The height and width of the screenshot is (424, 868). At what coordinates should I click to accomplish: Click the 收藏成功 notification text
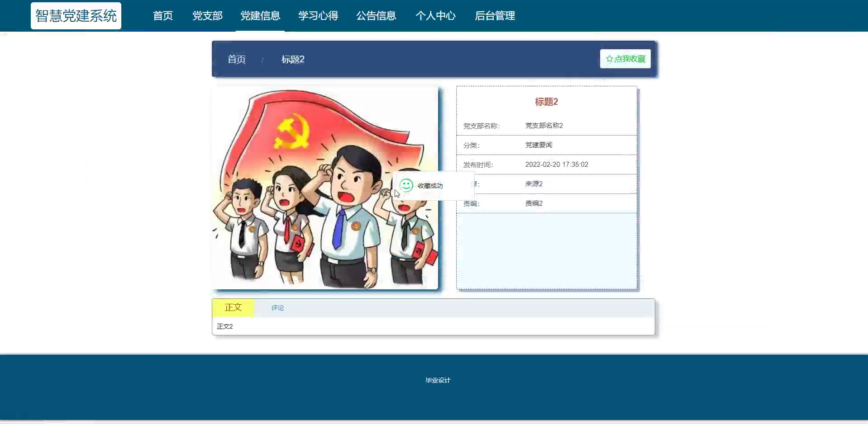tap(430, 186)
